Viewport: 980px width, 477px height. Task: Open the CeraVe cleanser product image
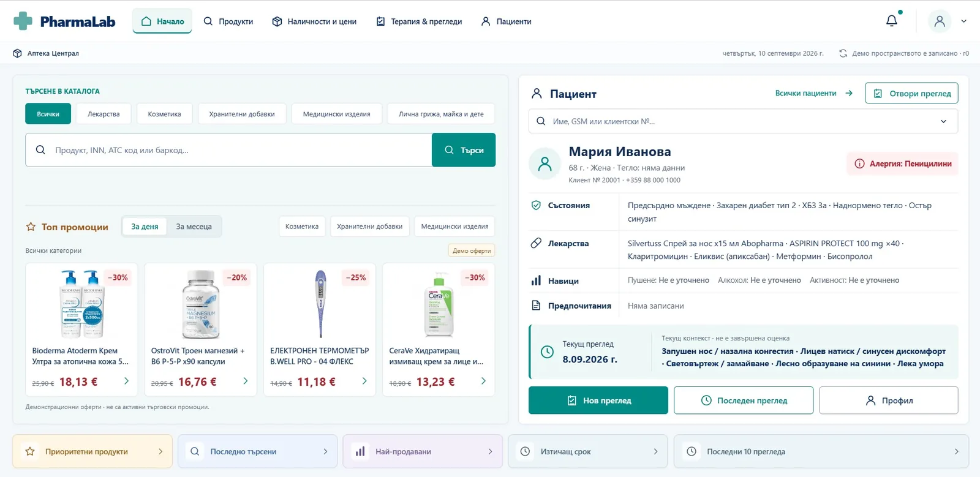tap(439, 304)
